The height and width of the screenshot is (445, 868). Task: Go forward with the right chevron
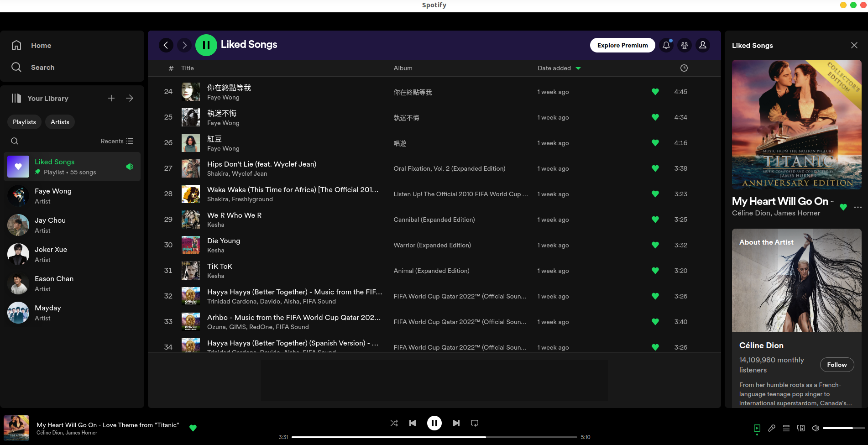[x=184, y=45]
